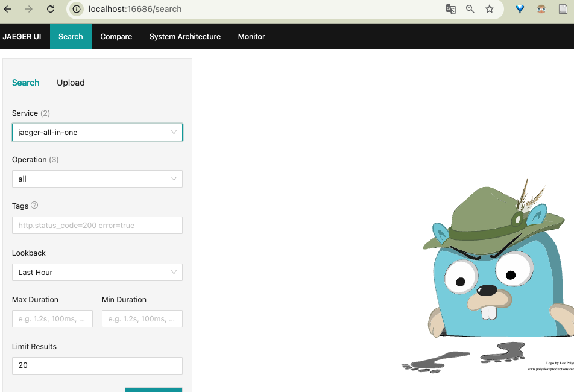The height and width of the screenshot is (392, 574).
Task: Focus the Limit Results field showing 20
Action: 98,365
